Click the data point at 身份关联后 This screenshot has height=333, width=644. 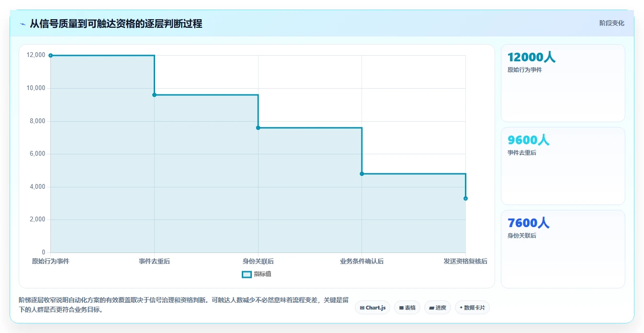258,127
